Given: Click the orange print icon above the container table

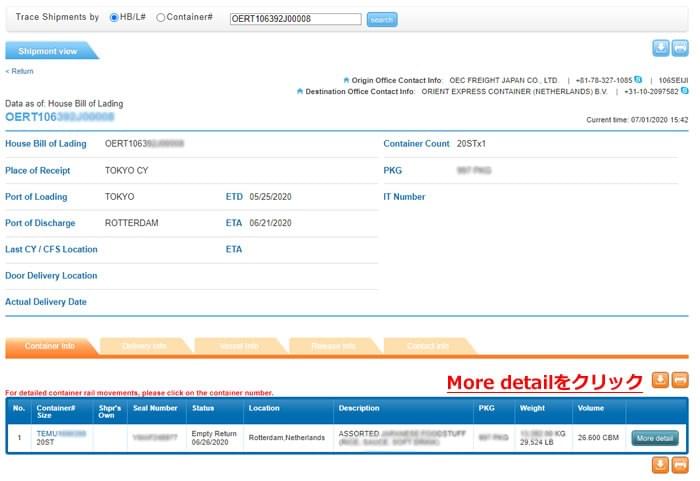Looking at the screenshot, I should point(680,380).
